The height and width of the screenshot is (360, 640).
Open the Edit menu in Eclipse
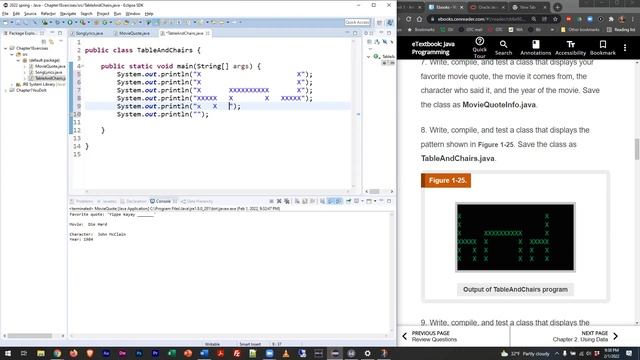click(16, 13)
